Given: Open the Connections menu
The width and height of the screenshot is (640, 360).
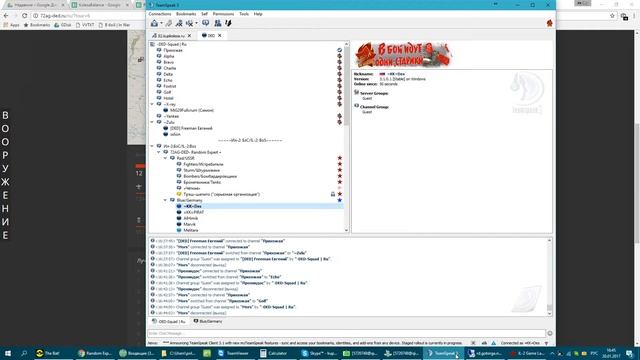Looking at the screenshot, I should pyautogui.click(x=160, y=14).
